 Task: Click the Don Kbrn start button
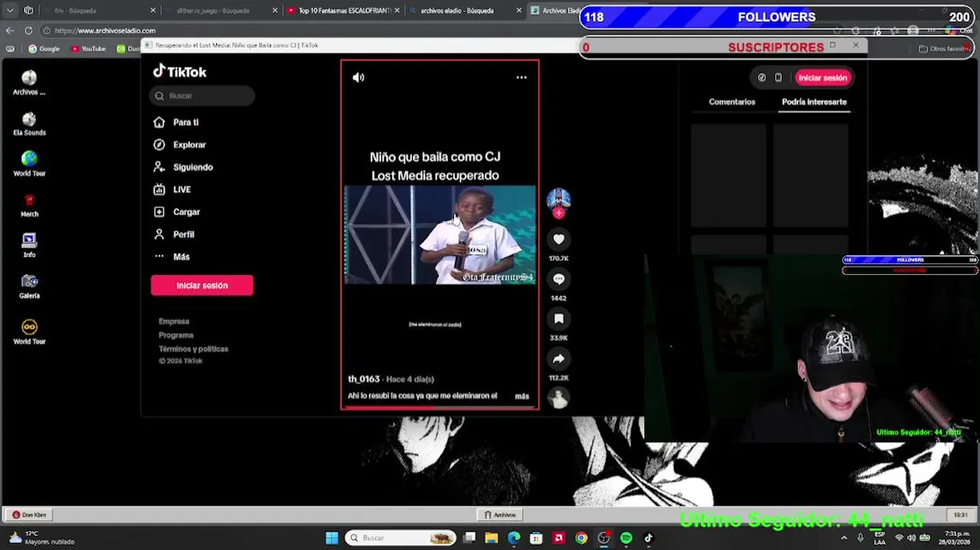[x=30, y=515]
